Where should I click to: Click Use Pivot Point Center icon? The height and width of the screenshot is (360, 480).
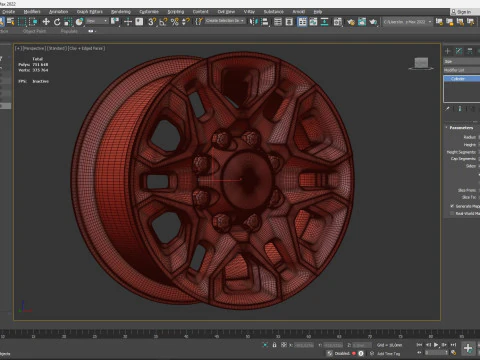click(115, 22)
